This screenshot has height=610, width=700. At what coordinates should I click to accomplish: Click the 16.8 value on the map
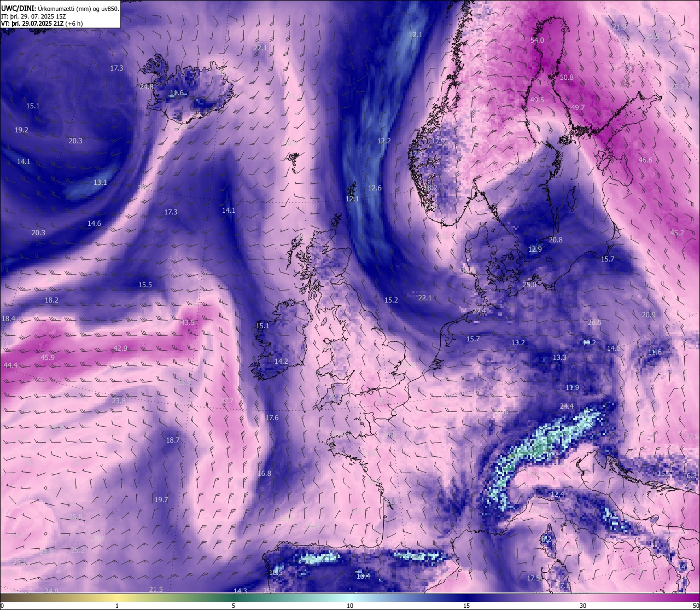pyautogui.click(x=264, y=474)
